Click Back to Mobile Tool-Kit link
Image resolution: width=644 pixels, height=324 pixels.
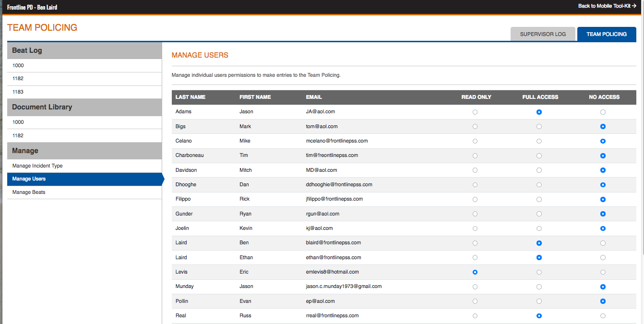[x=607, y=6]
